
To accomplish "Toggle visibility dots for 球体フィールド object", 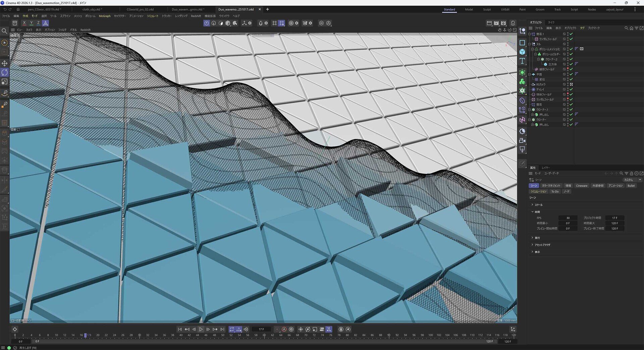I will coord(568,95).
